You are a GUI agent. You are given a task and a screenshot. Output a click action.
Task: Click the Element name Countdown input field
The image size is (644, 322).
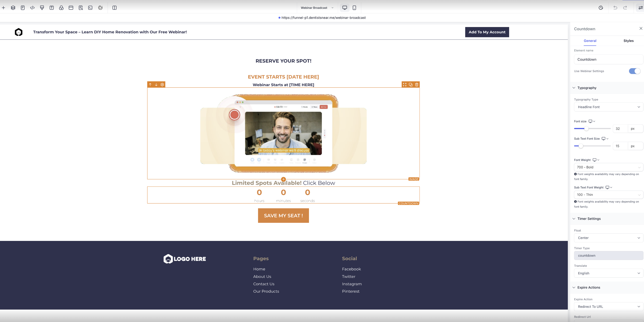[608, 59]
